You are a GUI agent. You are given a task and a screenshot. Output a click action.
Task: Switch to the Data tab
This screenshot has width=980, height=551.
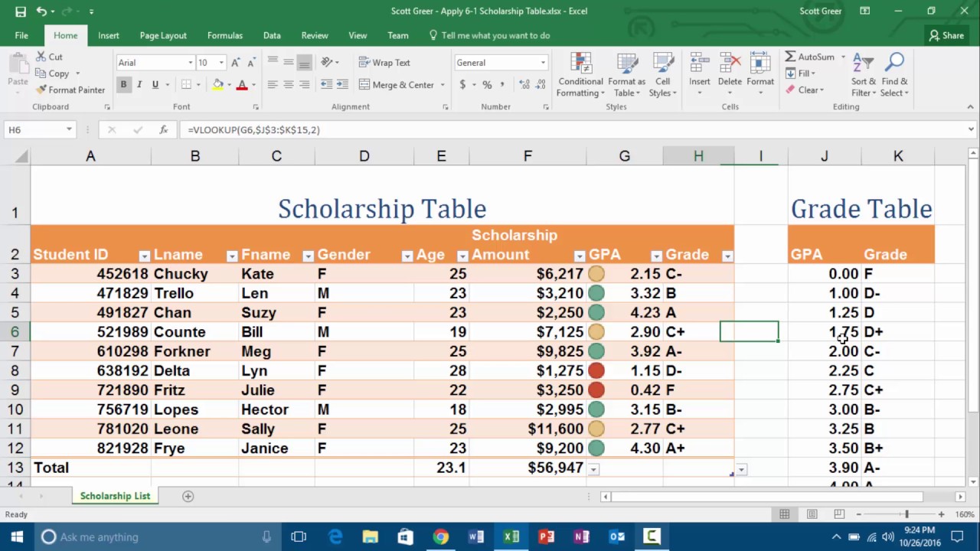[x=272, y=35]
